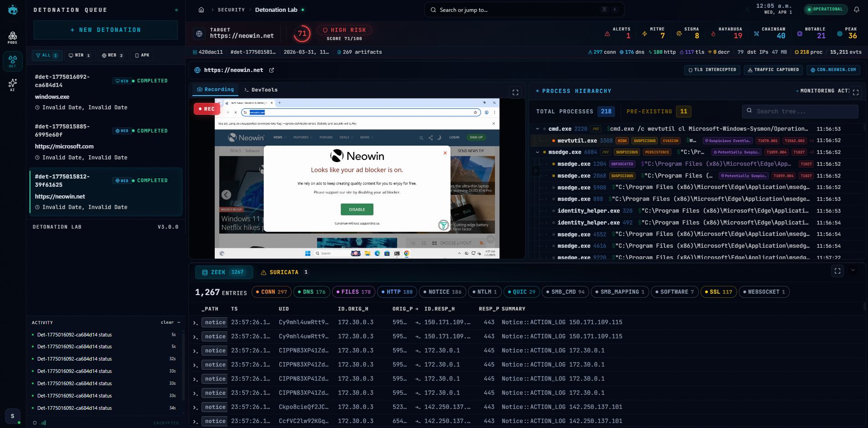The image size is (868, 428).
Task: Click the artifacts icon beside 269 artifacts
Action: (339, 52)
